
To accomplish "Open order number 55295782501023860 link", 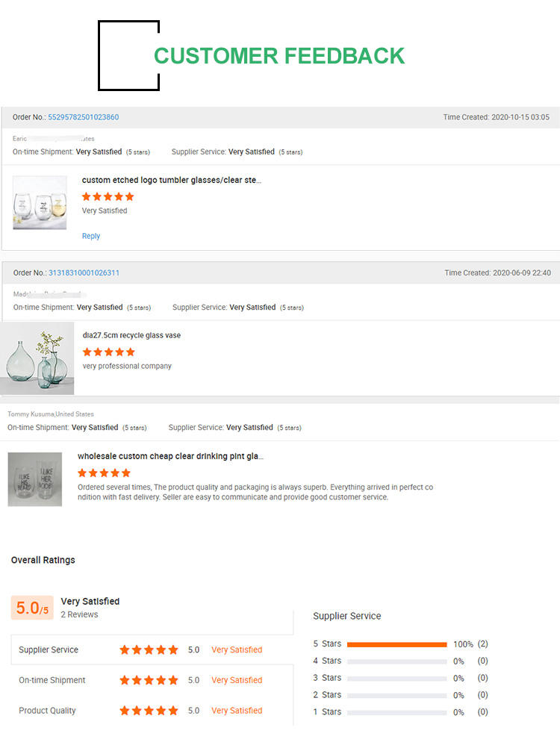I will (x=84, y=117).
